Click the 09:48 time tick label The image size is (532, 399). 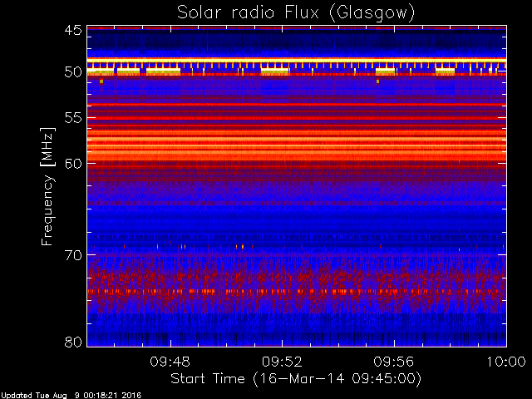[170, 362]
